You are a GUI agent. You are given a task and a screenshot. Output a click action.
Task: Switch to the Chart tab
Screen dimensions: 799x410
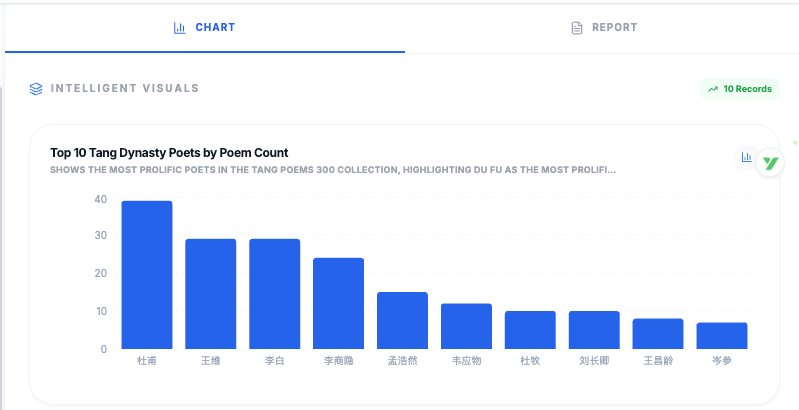click(205, 27)
